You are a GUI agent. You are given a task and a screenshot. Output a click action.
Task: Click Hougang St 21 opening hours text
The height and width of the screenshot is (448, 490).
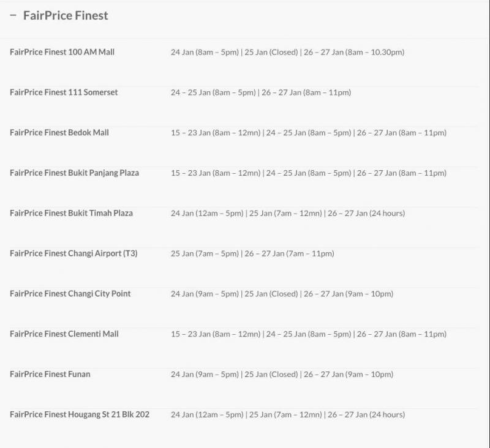pos(288,415)
